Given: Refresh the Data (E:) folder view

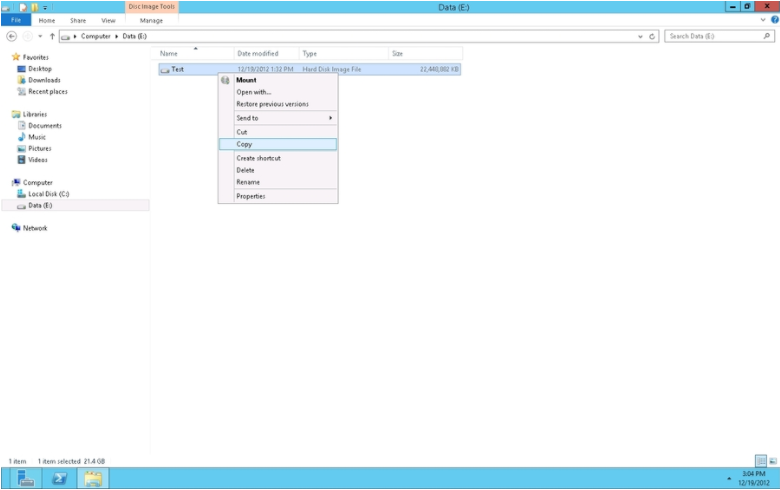Looking at the screenshot, I should (x=652, y=36).
